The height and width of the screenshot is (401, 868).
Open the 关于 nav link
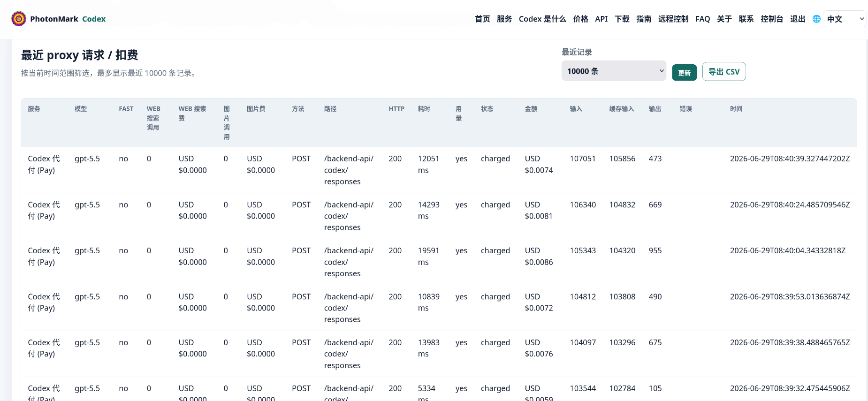point(724,19)
